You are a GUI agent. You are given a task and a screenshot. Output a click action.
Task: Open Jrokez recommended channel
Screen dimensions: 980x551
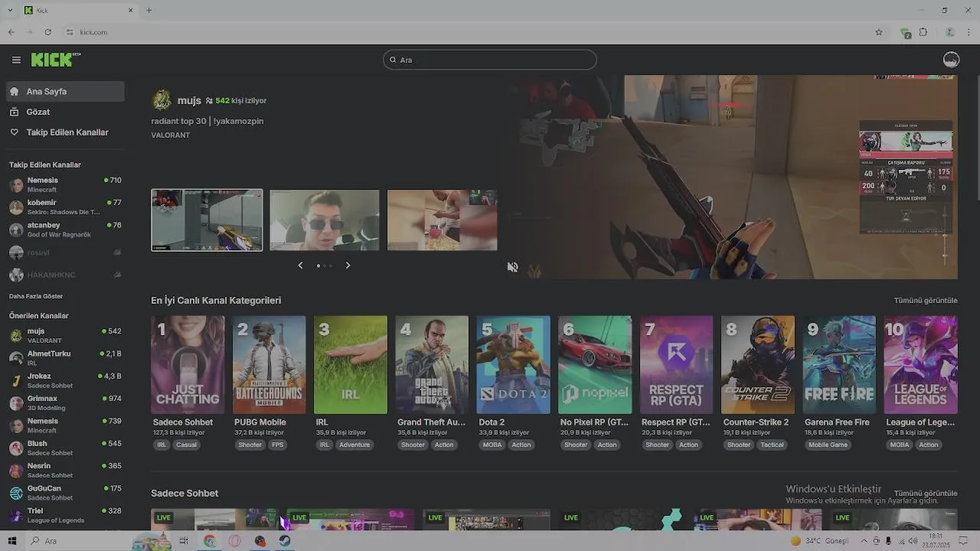coord(65,380)
